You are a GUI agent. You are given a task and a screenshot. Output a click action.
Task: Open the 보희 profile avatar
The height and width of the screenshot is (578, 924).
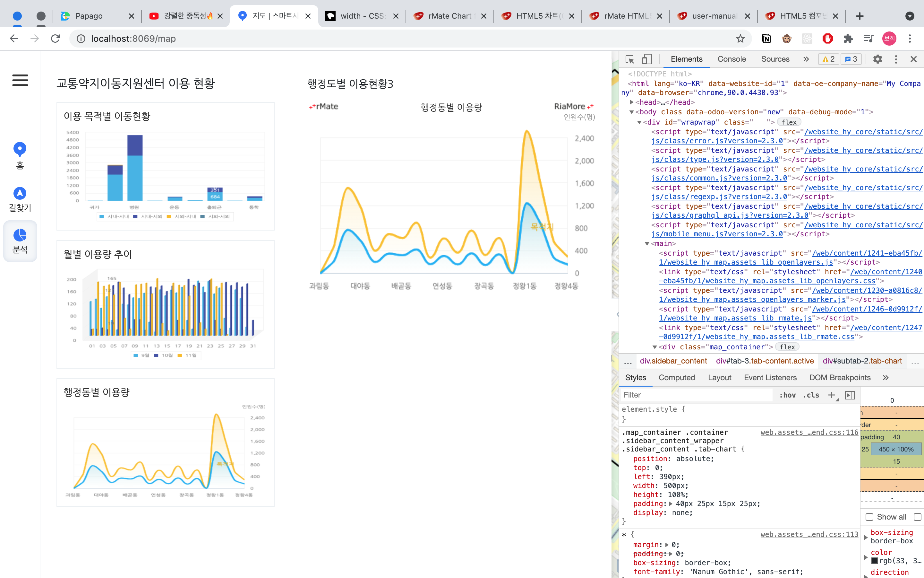point(889,39)
